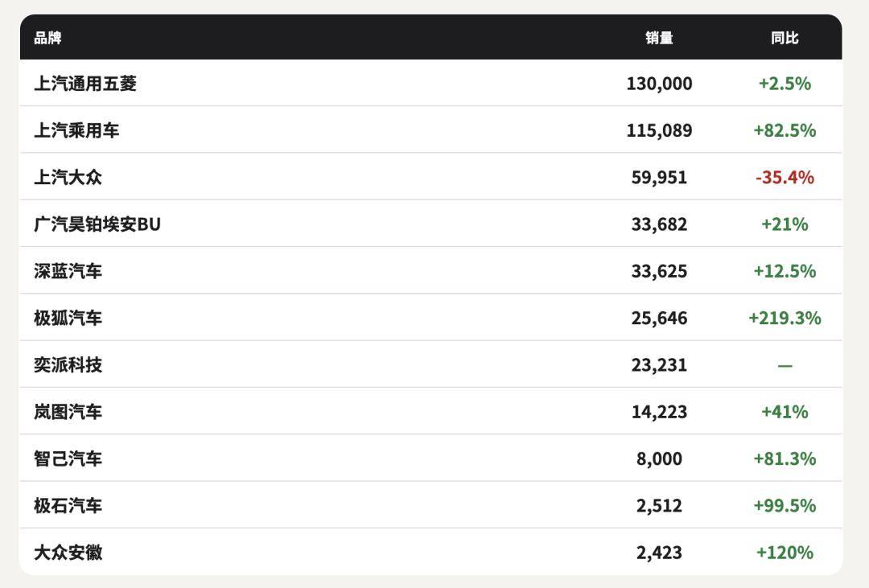Viewport: 869px width, 588px height.
Task: Select the 上汽乘用车 brand name
Action: click(76, 130)
